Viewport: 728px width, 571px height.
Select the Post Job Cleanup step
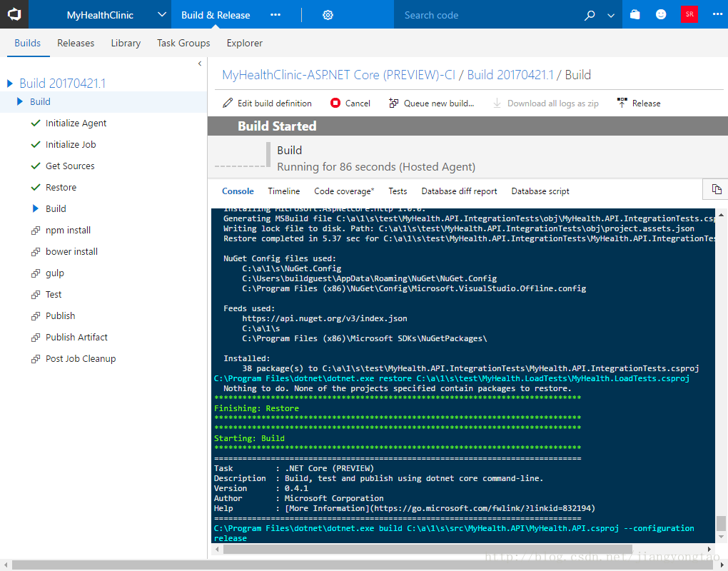click(x=81, y=359)
